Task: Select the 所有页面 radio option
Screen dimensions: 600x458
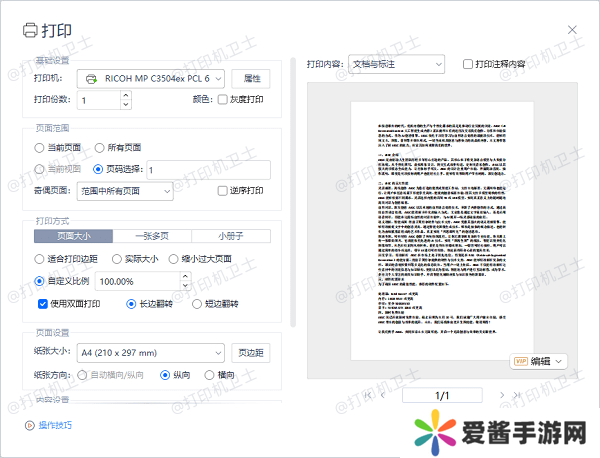Action: (x=100, y=148)
